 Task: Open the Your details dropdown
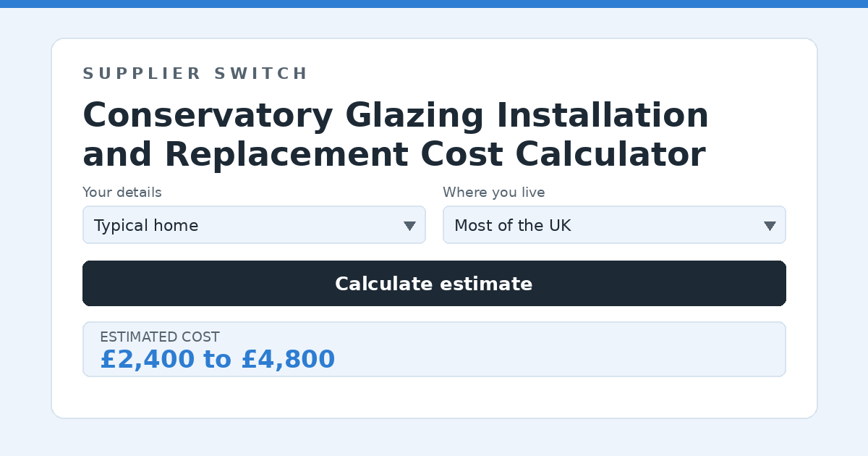pos(254,225)
